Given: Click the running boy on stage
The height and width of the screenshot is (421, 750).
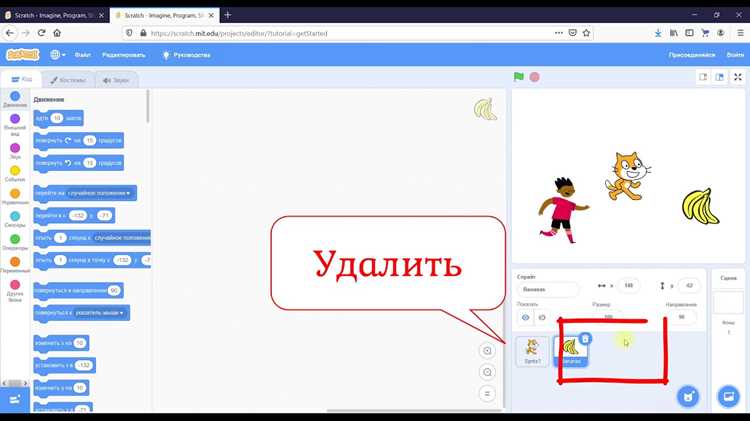Looking at the screenshot, I should (x=563, y=210).
